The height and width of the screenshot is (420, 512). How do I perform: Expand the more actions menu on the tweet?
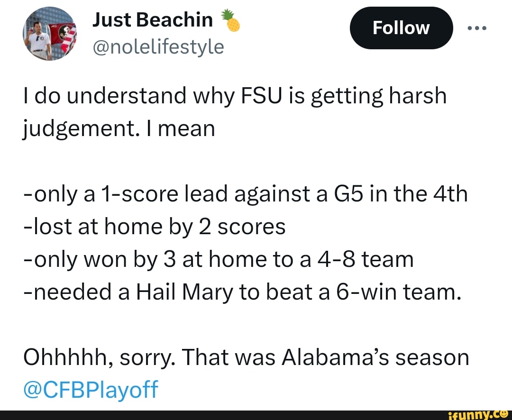pos(477,27)
